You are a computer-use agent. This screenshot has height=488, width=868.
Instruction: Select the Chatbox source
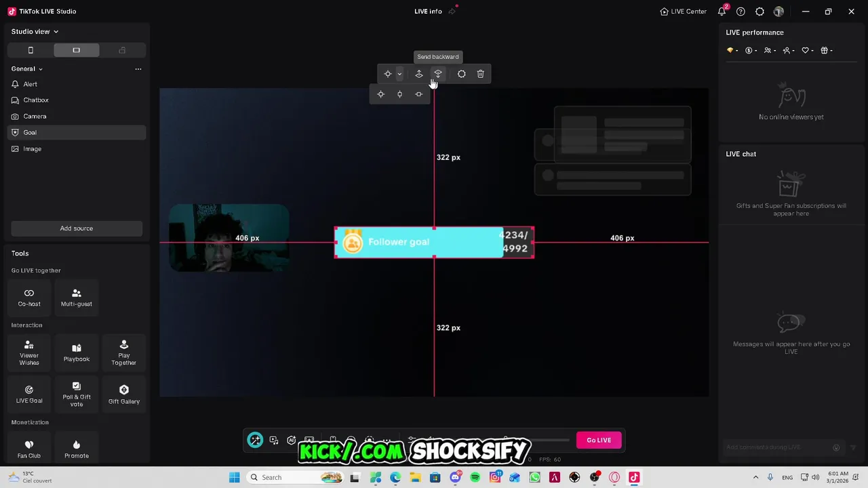tap(77, 100)
